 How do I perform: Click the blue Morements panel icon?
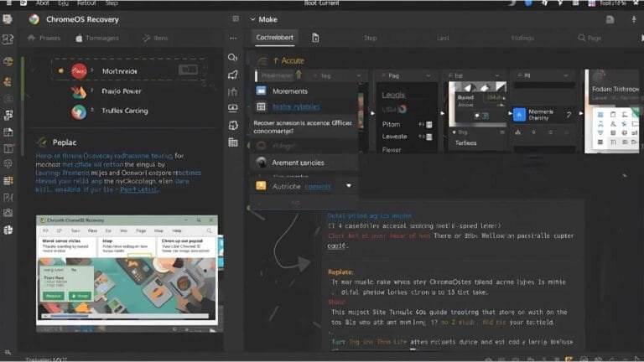262,90
